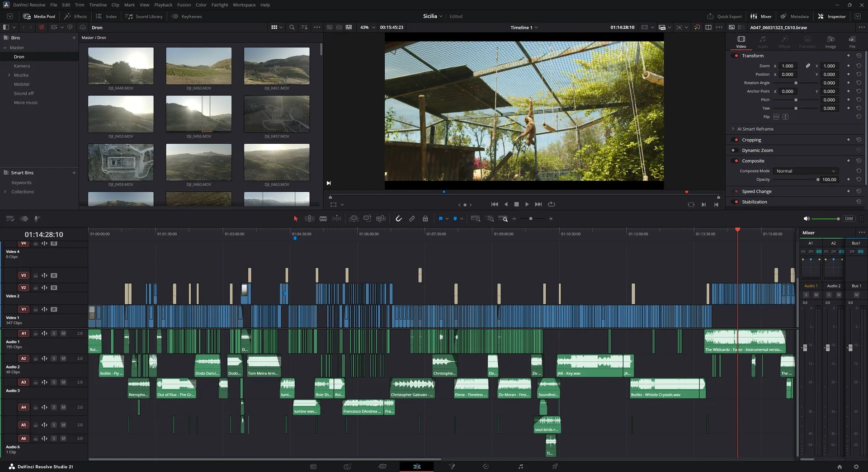Click the DIM button
The height and width of the screenshot is (472, 868).
point(849,219)
